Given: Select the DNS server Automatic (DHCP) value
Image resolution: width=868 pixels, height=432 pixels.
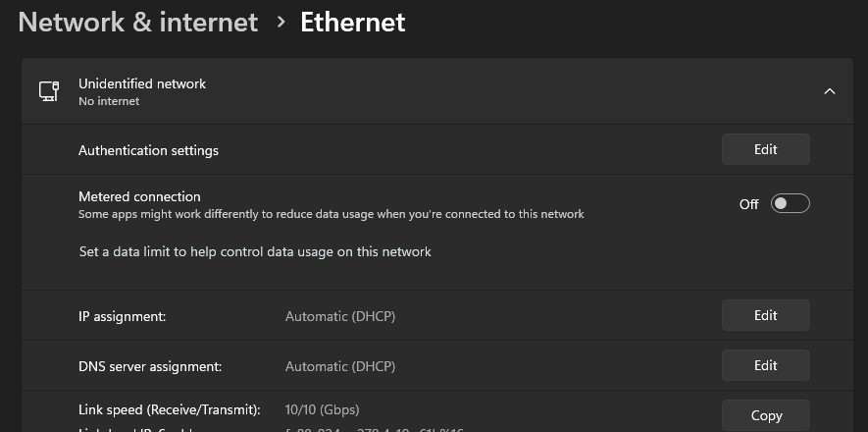Looking at the screenshot, I should tap(340, 366).
